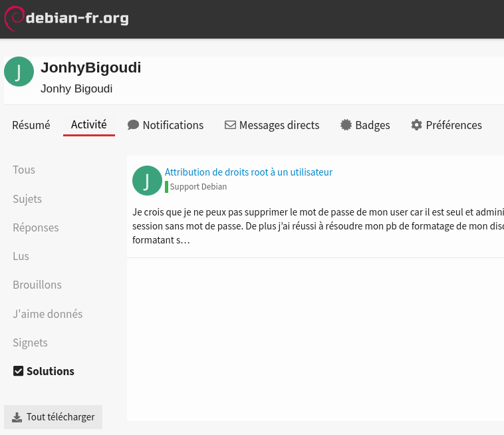
Task: Click the large JonhyBigoudi profile avatar
Action: click(x=19, y=72)
